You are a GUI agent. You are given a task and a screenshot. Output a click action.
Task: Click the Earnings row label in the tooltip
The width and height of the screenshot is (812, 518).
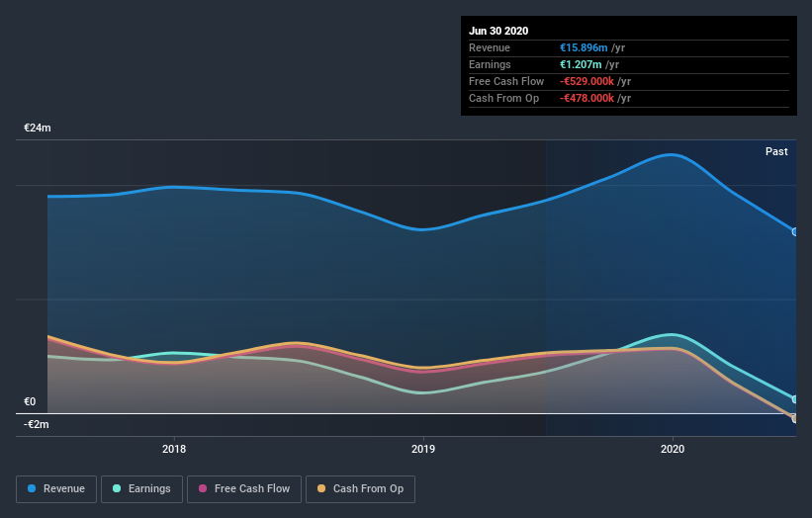490,64
